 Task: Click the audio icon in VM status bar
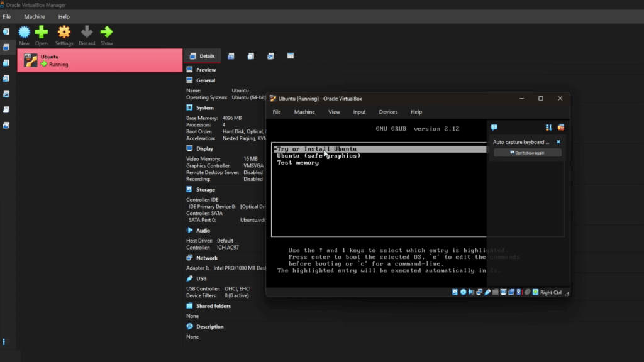[x=471, y=292]
